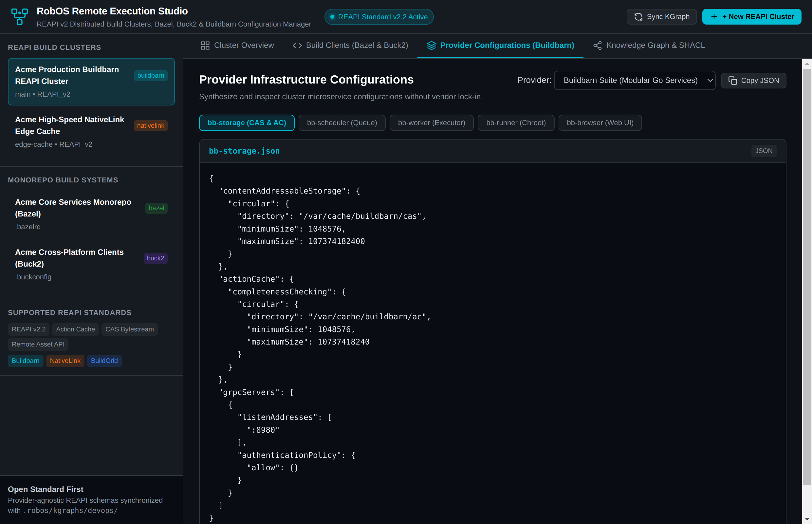Image resolution: width=812 pixels, height=524 pixels.
Task: Click the "contentAddressableStorage" key
Action: 282,191
